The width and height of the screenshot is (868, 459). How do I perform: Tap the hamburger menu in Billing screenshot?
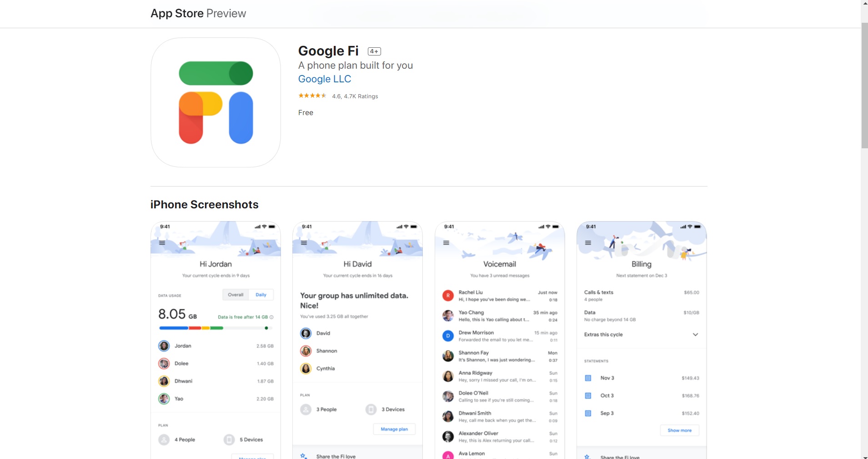(x=588, y=243)
